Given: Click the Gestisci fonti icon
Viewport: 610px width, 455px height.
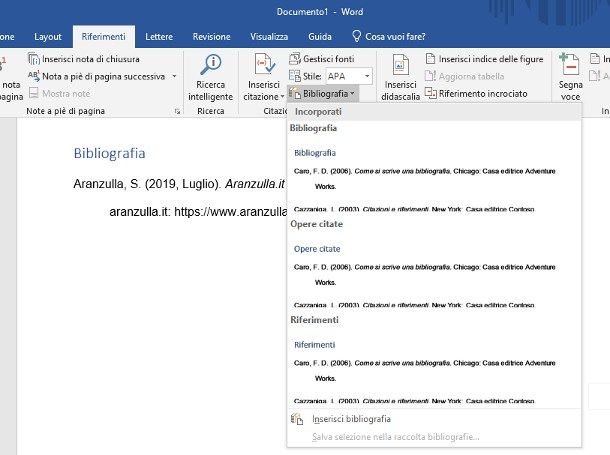Looking at the screenshot, I should coord(295,59).
